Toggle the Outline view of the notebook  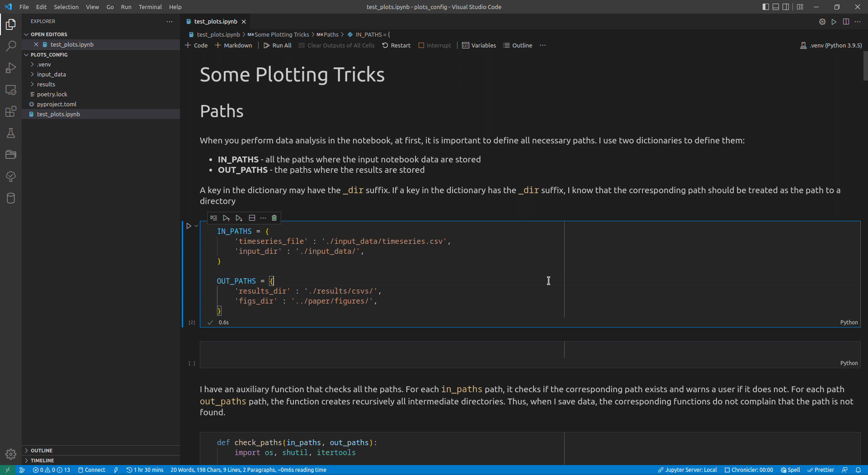(x=517, y=45)
